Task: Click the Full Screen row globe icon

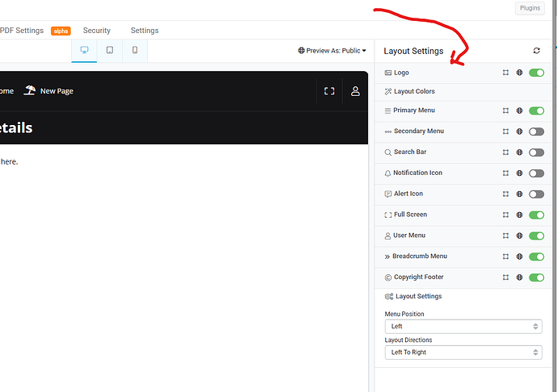Action: tap(519, 215)
